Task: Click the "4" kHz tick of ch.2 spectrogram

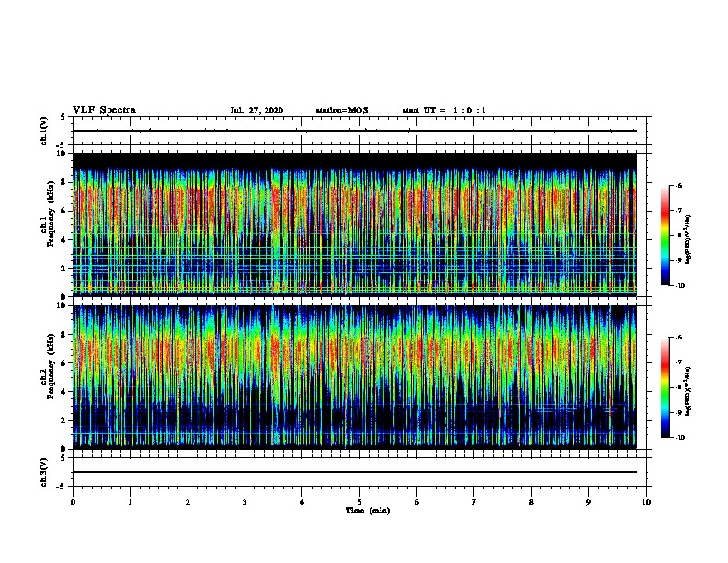Action: point(64,392)
